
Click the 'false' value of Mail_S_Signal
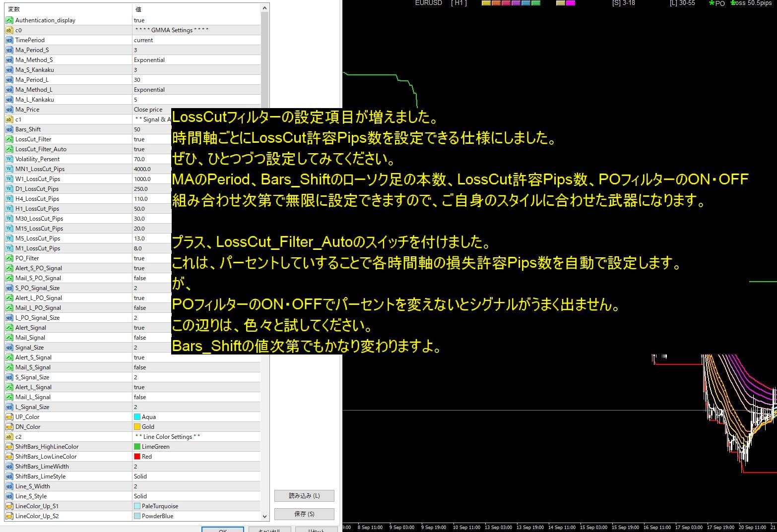(140, 367)
